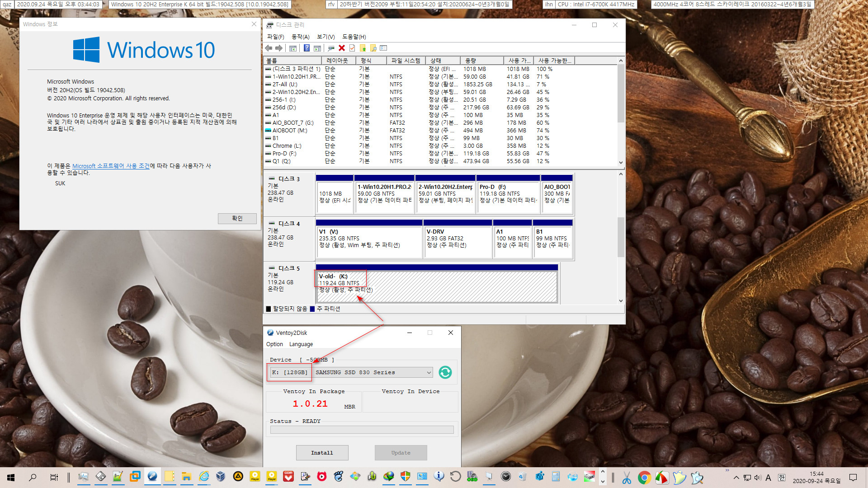Open VirtualBox cube icon on taskbar
The image size is (868, 488).
[221, 476]
